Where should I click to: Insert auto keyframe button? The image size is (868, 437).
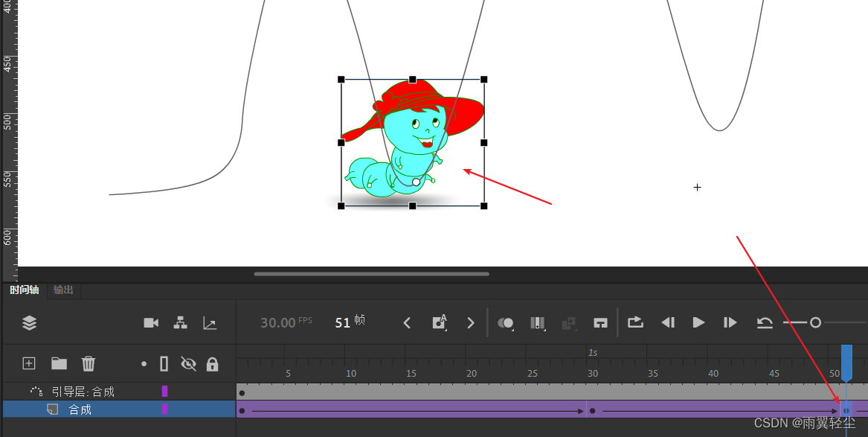coord(440,322)
